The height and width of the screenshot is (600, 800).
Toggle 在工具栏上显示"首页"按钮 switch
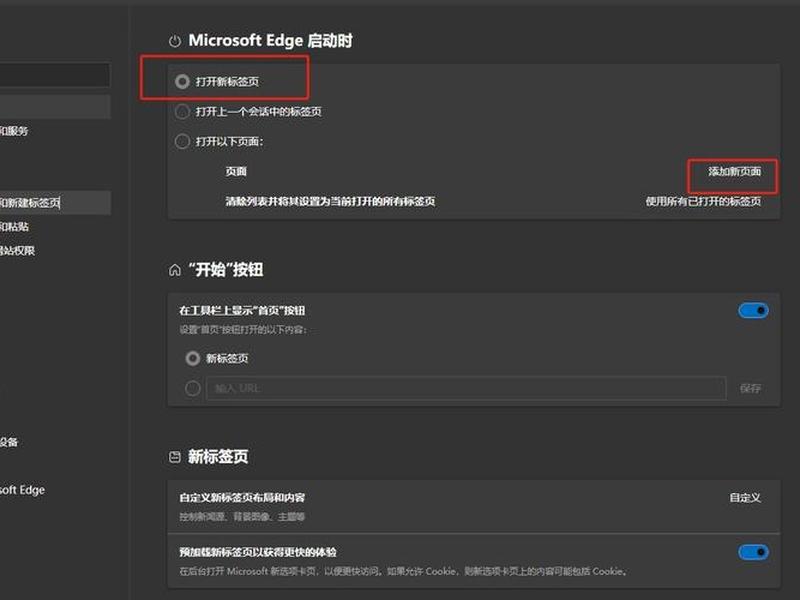(x=753, y=310)
